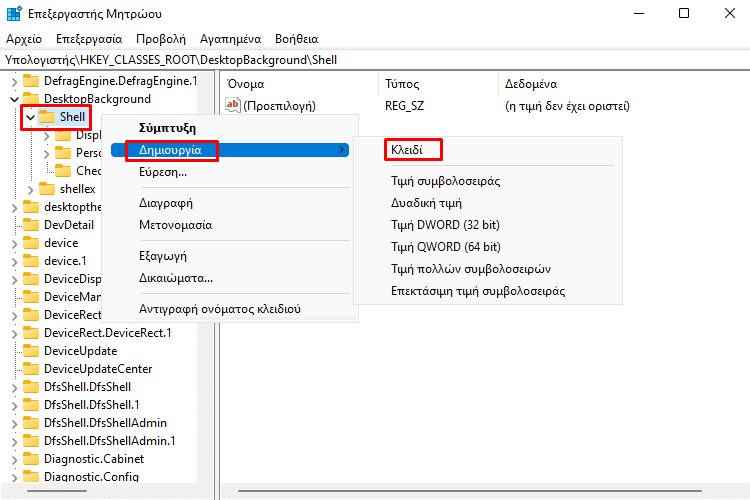Image resolution: width=750 pixels, height=500 pixels.
Task: Click the DfsShell.DfsShellAdmin folder icon
Action: 31,423
